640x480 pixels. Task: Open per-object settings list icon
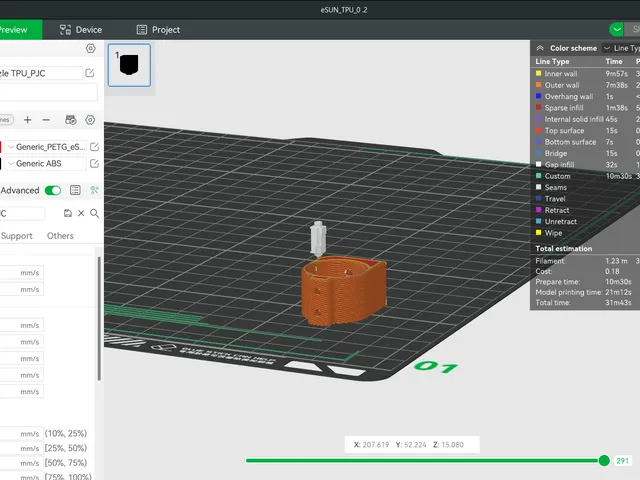click(75, 190)
